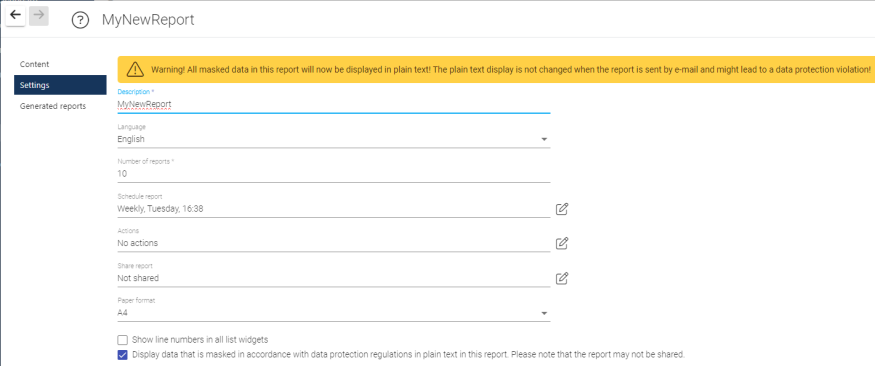Open the English language combo box
Viewport: 875px width, 366px height.
tap(334, 139)
